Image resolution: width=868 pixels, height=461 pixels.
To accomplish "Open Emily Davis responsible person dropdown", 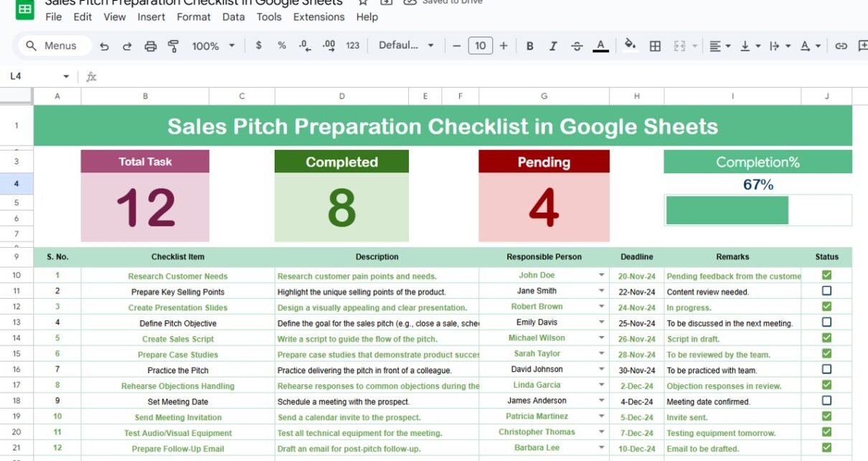I will 601,322.
